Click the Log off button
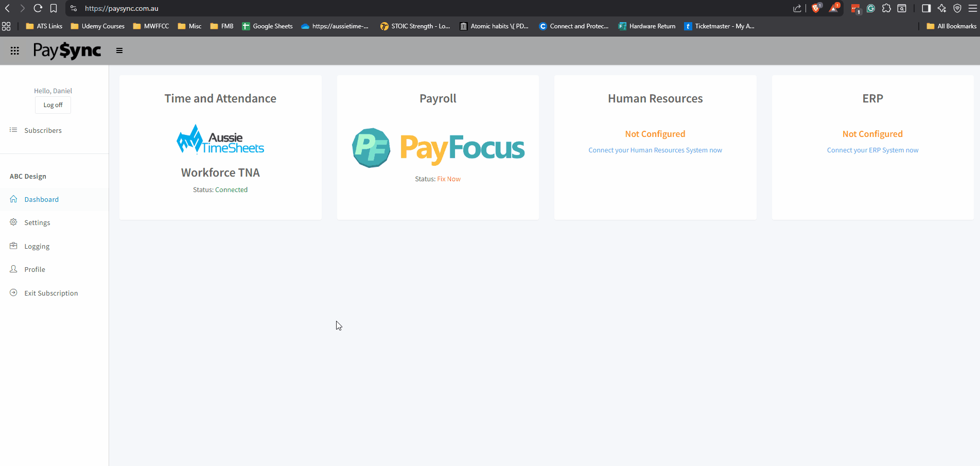Image resolution: width=980 pixels, height=466 pixels. click(x=53, y=105)
